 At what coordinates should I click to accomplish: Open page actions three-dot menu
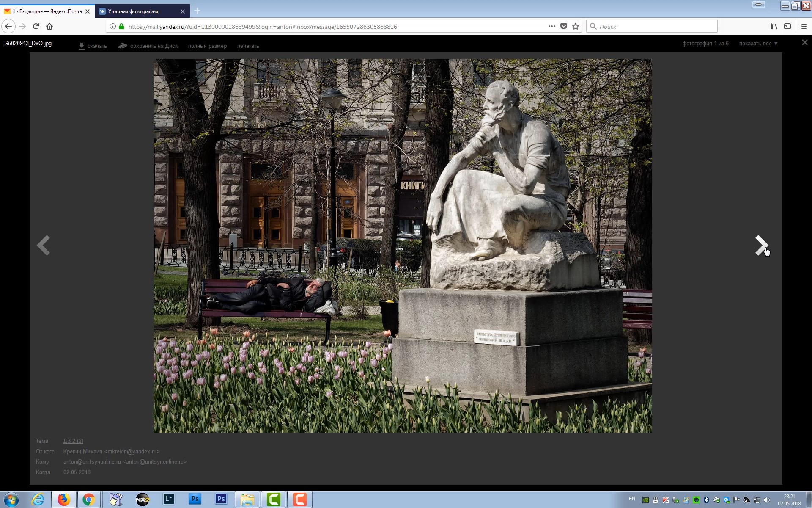551,26
